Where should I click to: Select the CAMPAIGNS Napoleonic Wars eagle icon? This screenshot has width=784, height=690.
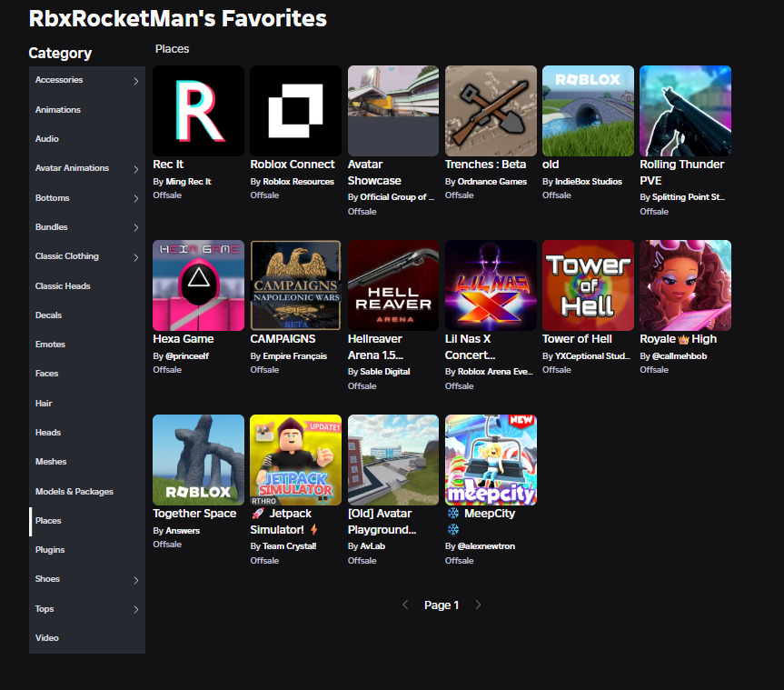click(295, 285)
